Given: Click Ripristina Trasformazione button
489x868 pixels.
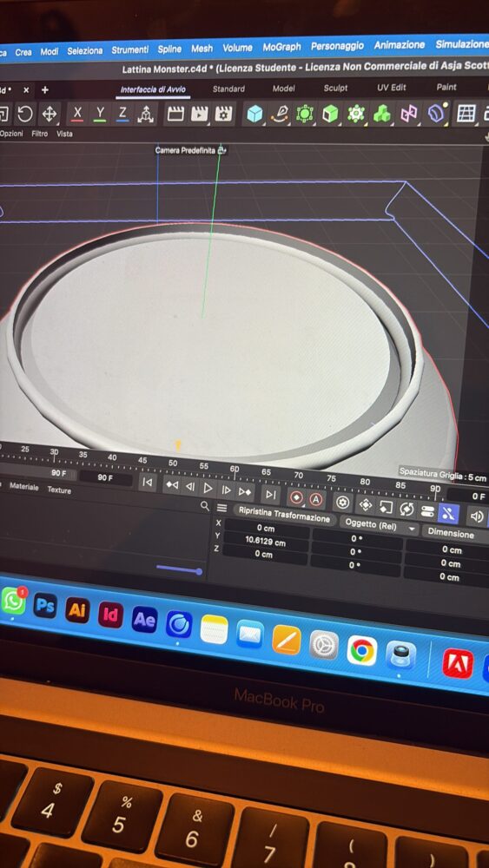Looking at the screenshot, I should point(285,514).
